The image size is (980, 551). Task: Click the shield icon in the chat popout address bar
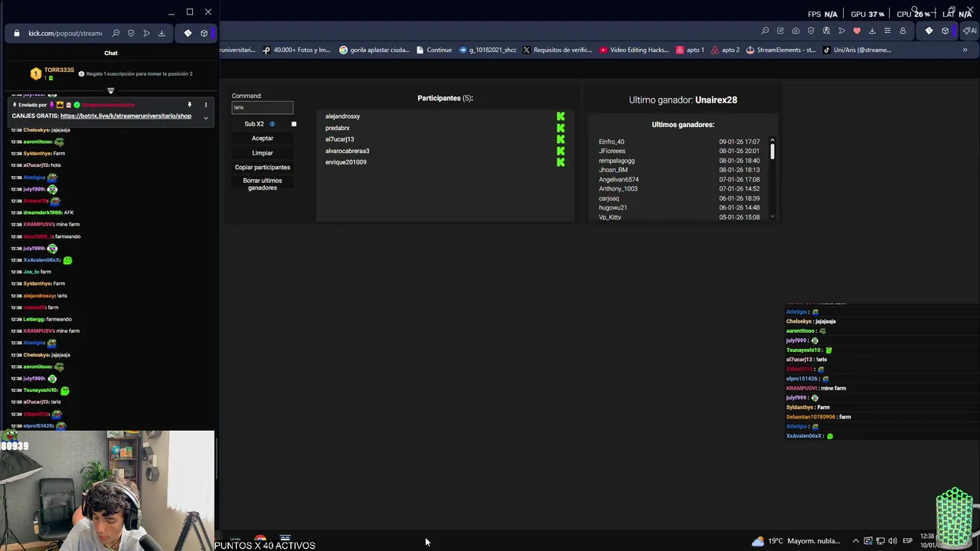tap(131, 33)
